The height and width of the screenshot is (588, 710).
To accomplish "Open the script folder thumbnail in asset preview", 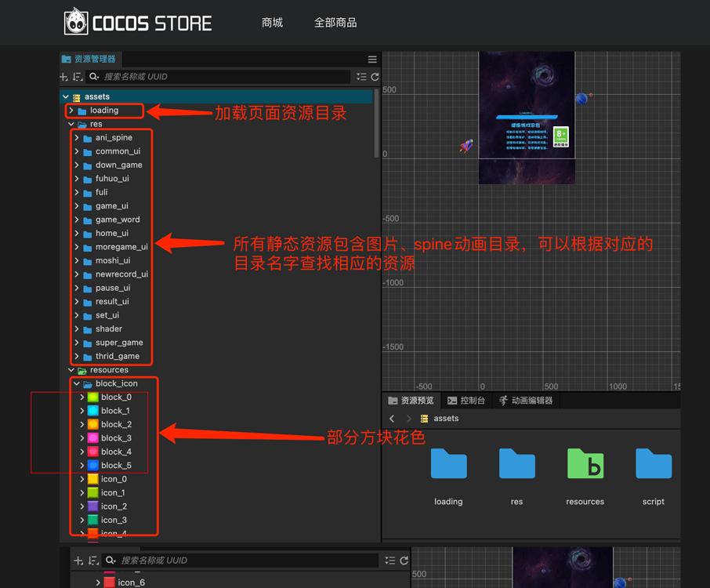I will pos(653,464).
